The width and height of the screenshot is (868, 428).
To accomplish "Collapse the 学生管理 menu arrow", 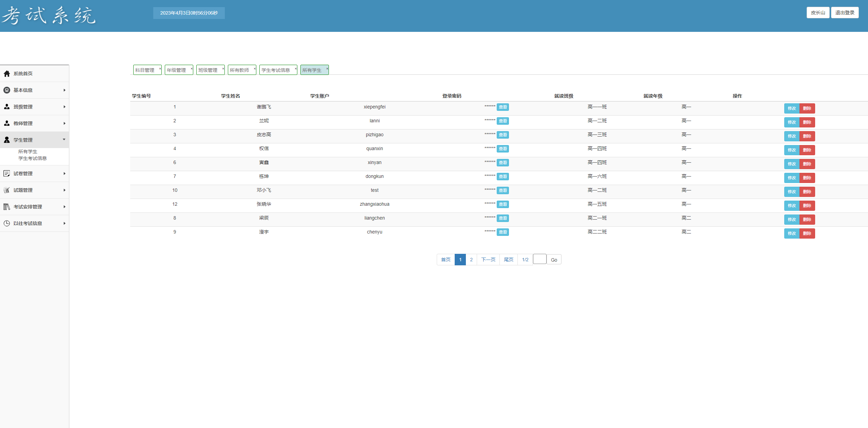I will pyautogui.click(x=64, y=140).
